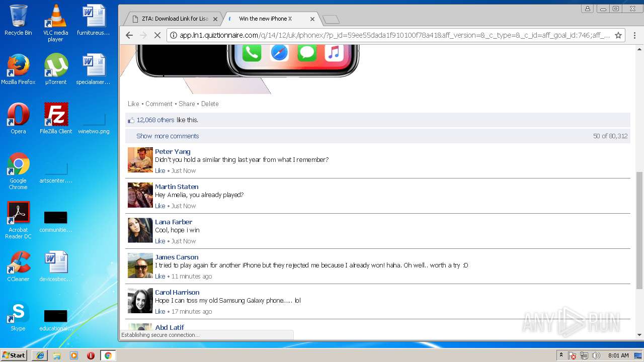Click the Action Center flag tray icon
Viewport: 644px width, 362px height.
572,355
